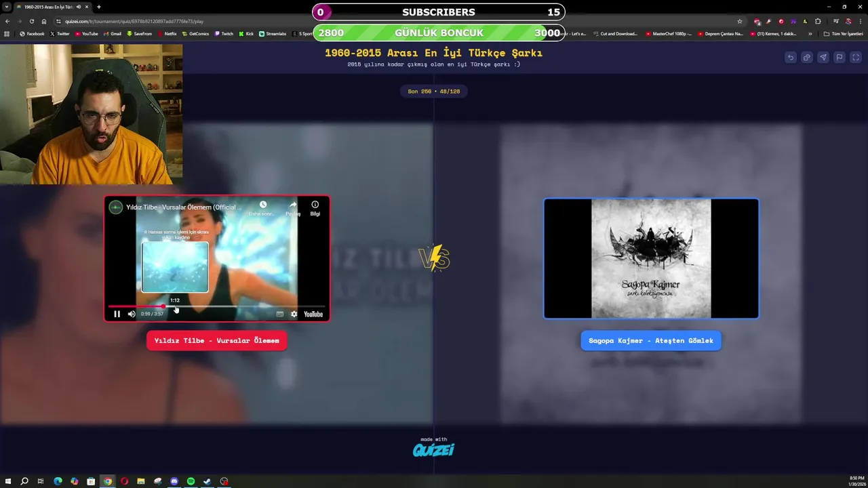Mute the embedded YouTube player volume
This screenshot has width=868, height=488.
132,314
